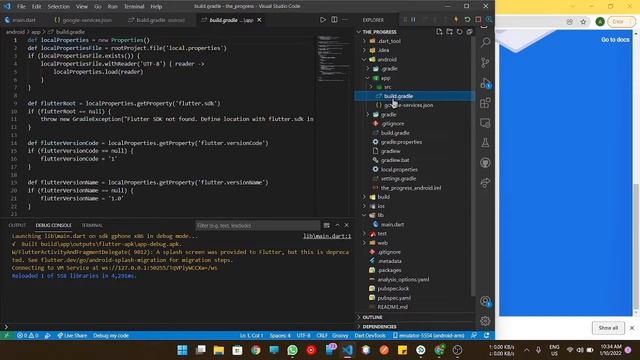
Task: Switch to the TERMINAL panel tab
Action: point(92,225)
